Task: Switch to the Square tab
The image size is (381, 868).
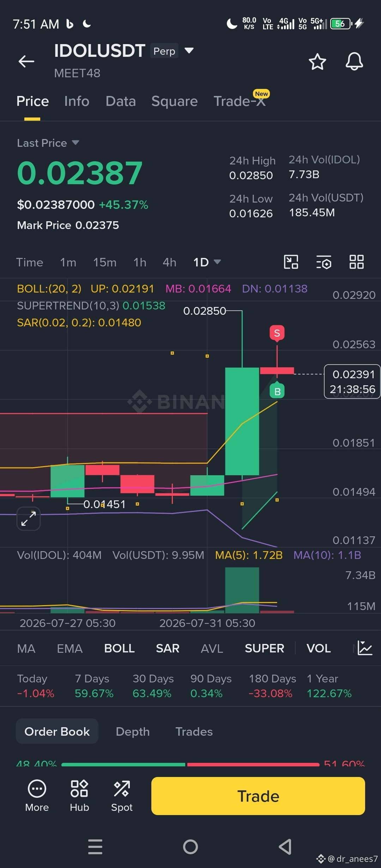Action: (x=175, y=101)
